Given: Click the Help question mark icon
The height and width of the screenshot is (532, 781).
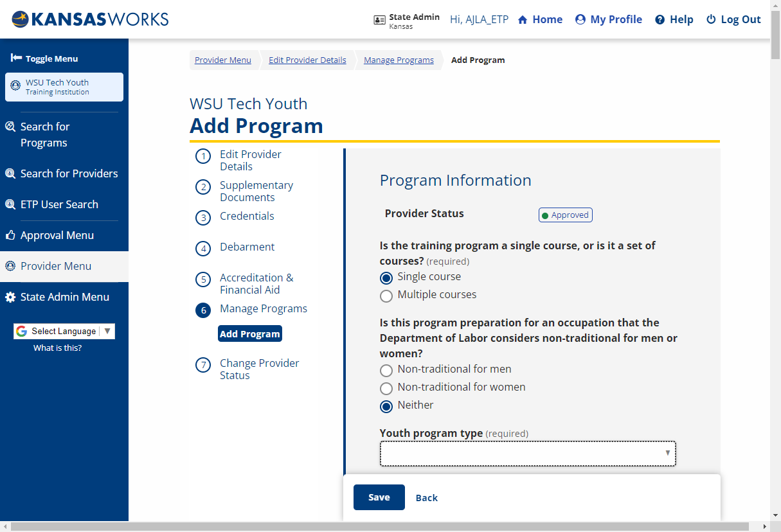Looking at the screenshot, I should tap(660, 20).
